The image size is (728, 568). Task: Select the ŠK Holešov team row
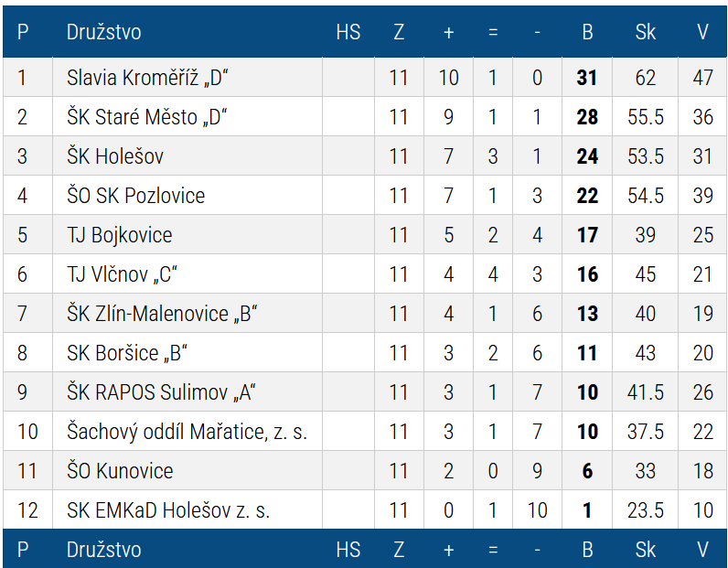click(115, 156)
